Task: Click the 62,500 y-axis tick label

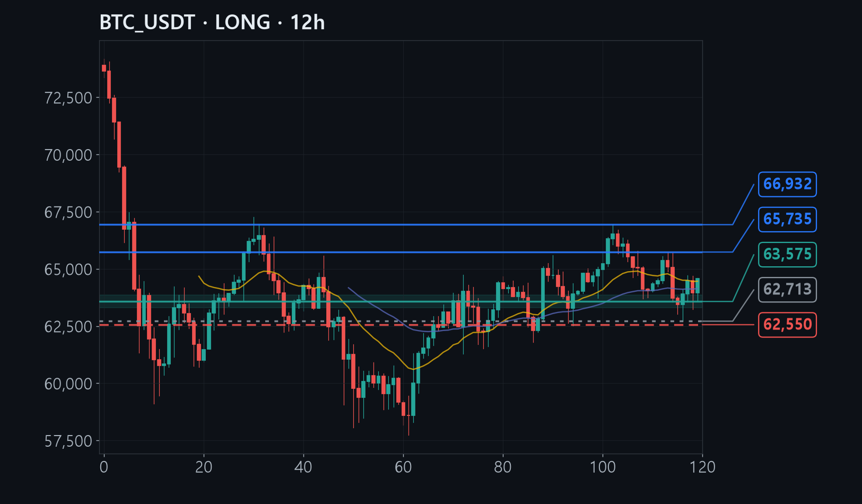Action: coord(68,326)
